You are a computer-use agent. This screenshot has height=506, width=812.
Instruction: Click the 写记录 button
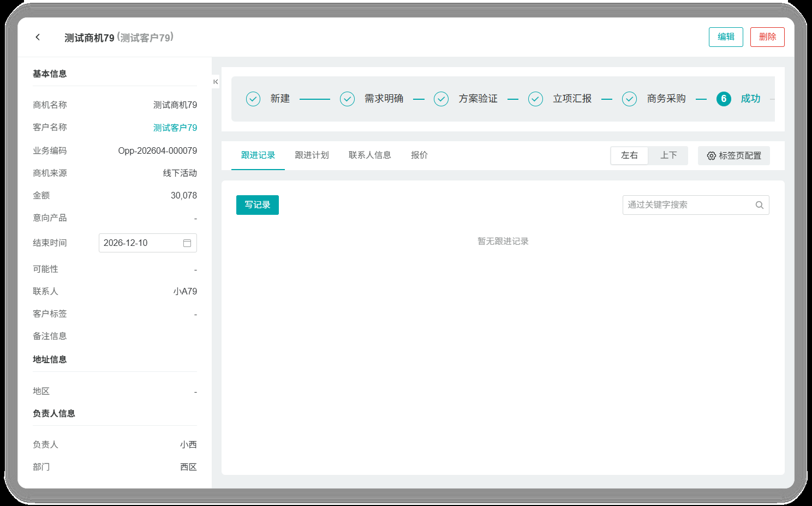coord(258,205)
